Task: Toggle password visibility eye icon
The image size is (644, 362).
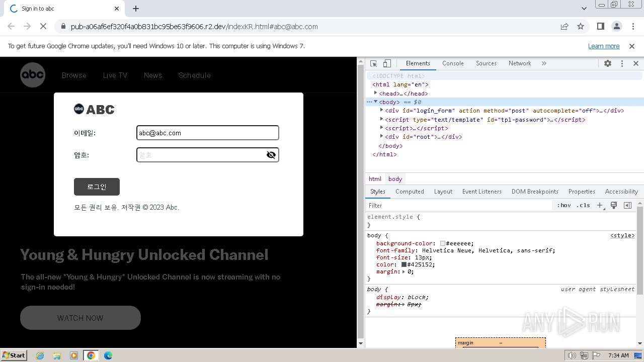Action: point(271,155)
